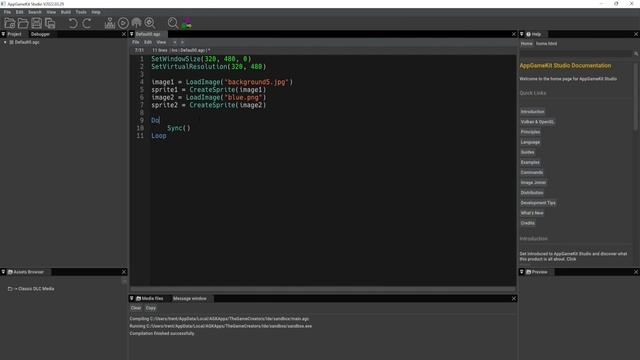
Task: Click the What's New quick link
Action: [532, 213]
